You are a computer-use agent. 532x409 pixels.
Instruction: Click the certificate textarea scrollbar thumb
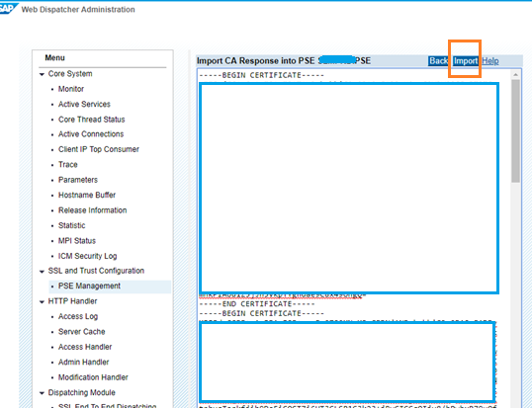[x=516, y=131]
